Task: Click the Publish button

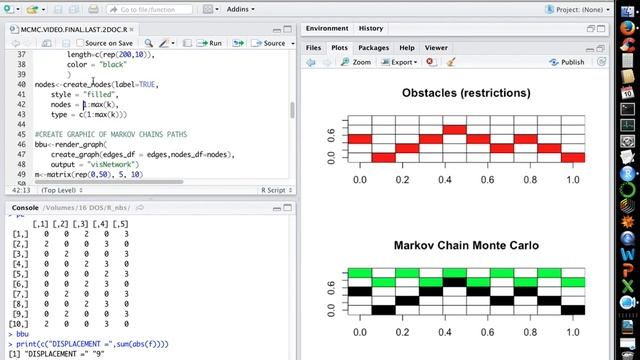Action: coord(567,62)
